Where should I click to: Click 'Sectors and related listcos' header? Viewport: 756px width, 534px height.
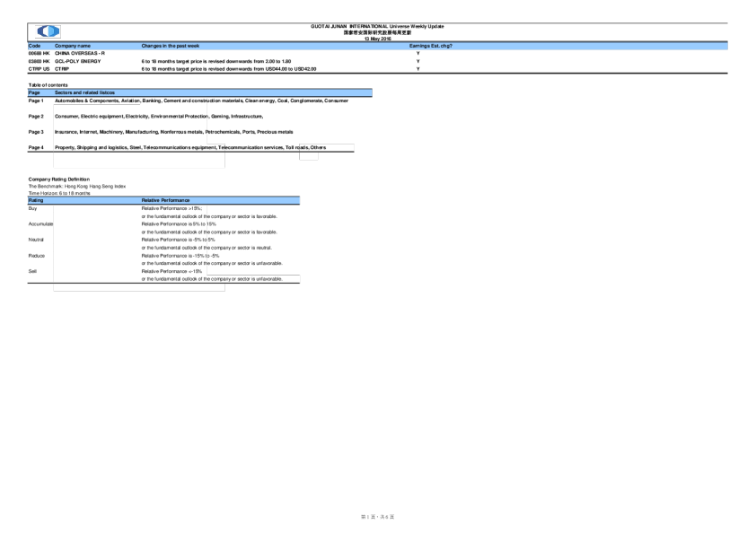point(85,92)
